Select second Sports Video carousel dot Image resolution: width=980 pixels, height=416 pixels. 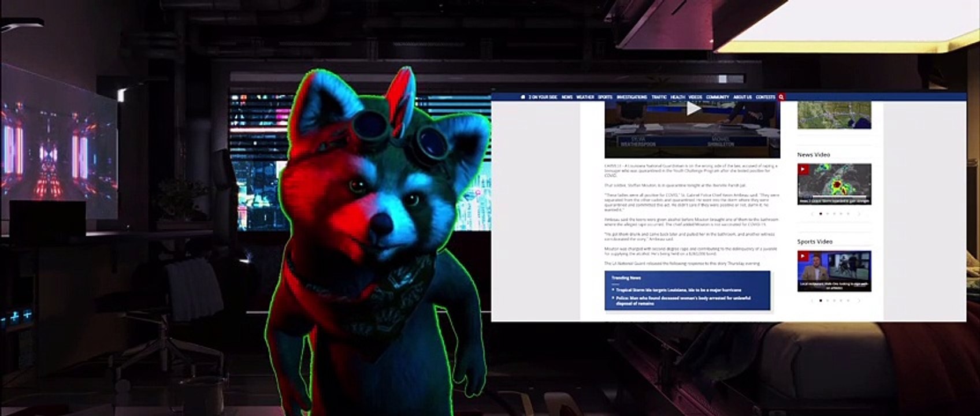(827, 300)
